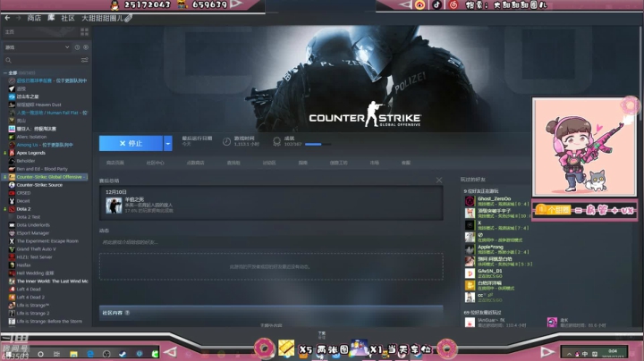
Task: Click the Dota 2 game icon
Action: click(x=12, y=209)
